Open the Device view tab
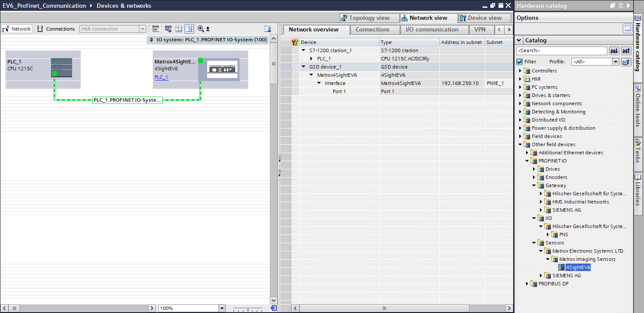The image size is (644, 313). [x=480, y=18]
